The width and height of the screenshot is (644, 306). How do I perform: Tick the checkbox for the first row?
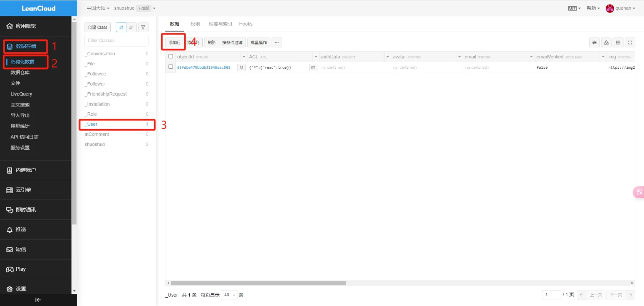coord(171,67)
